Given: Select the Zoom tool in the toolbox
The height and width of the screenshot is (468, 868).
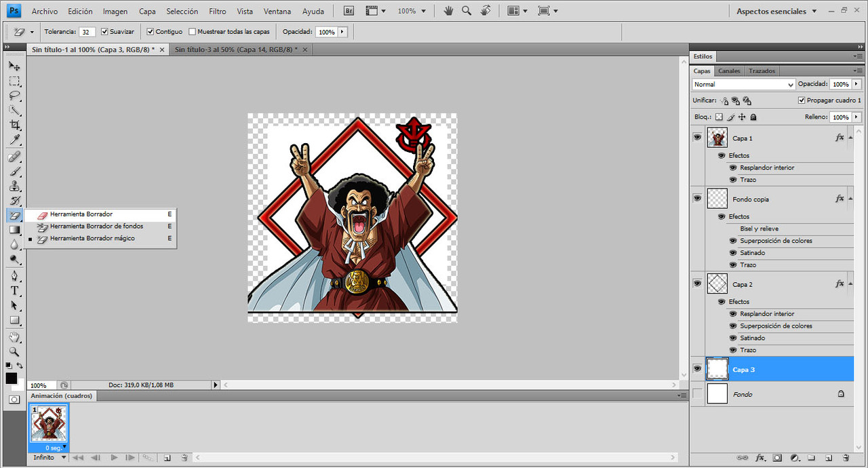Looking at the screenshot, I should click(14, 352).
